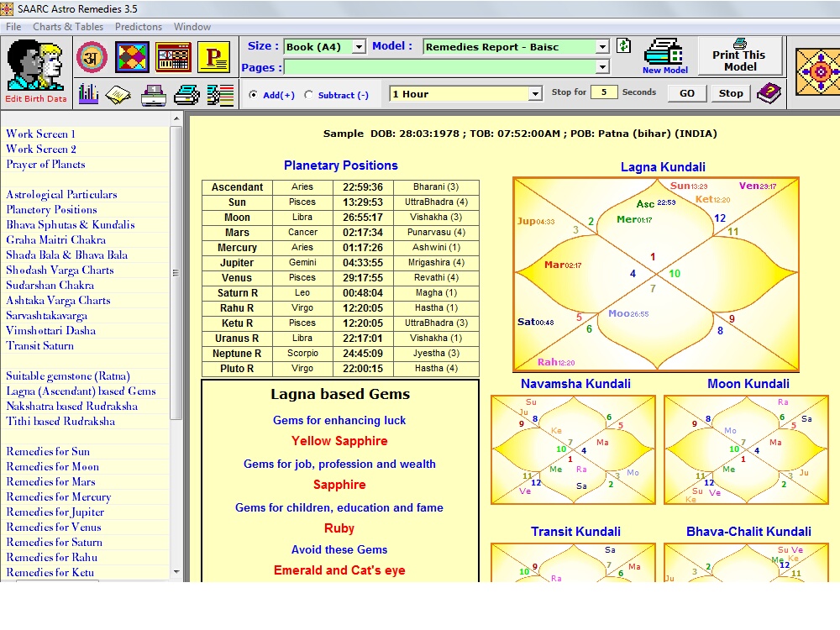This screenshot has height=630, width=840.
Task: Click the Saturn R row label
Action: [x=237, y=293]
